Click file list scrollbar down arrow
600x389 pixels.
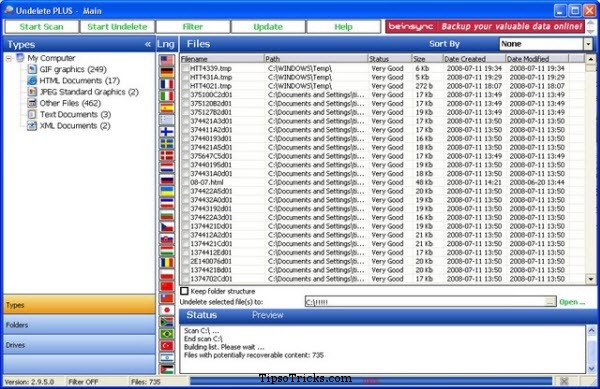pos(591,279)
